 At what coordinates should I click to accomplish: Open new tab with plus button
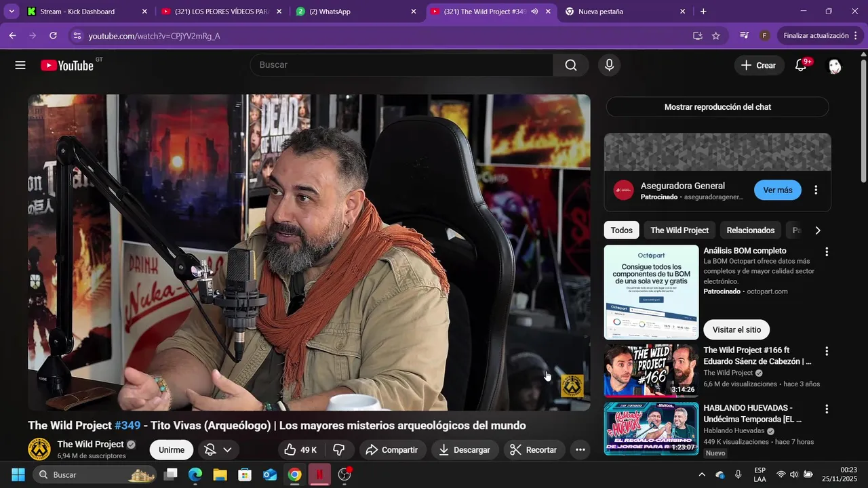[703, 12]
